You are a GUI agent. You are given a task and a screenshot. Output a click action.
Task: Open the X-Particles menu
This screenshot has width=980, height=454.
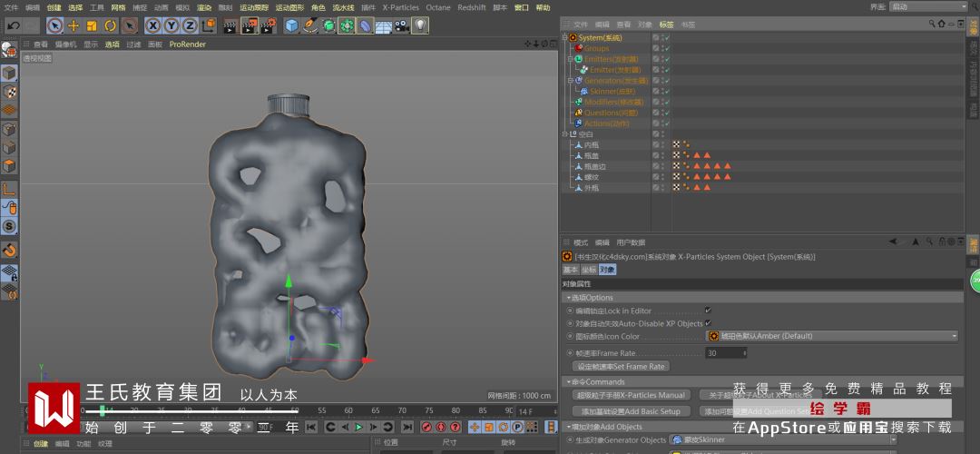click(400, 7)
